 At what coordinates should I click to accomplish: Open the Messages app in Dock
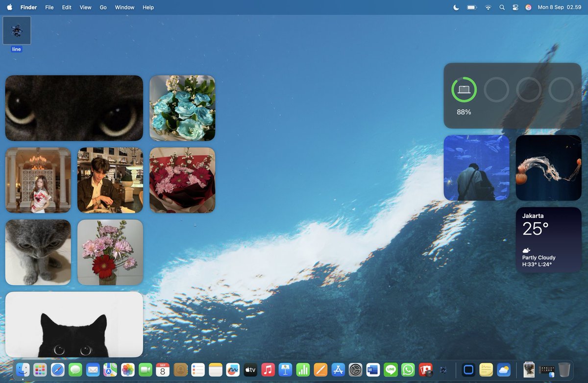[x=75, y=370]
